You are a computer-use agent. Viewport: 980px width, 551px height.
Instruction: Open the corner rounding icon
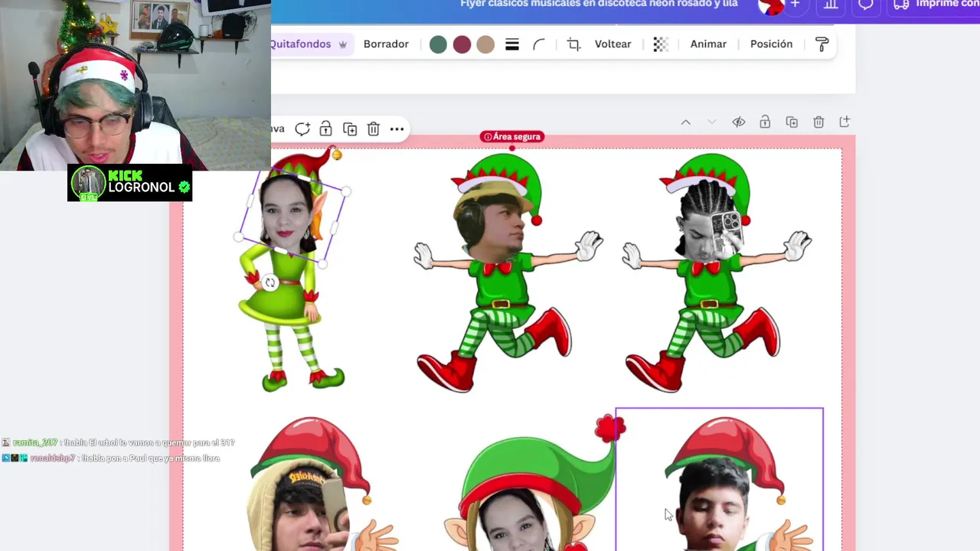pyautogui.click(x=539, y=44)
